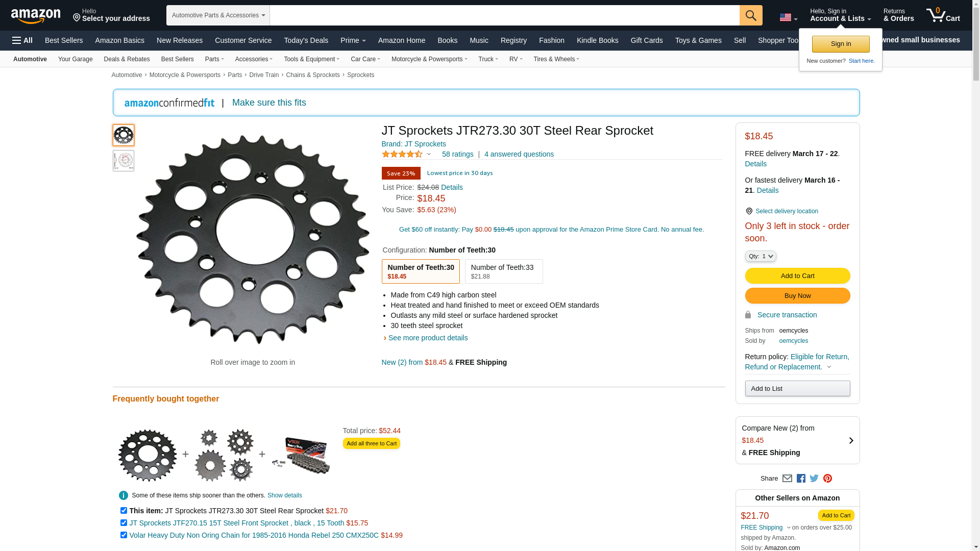Open the shopping cart icon
Image resolution: width=980 pixels, height=551 pixels.
(x=942, y=15)
